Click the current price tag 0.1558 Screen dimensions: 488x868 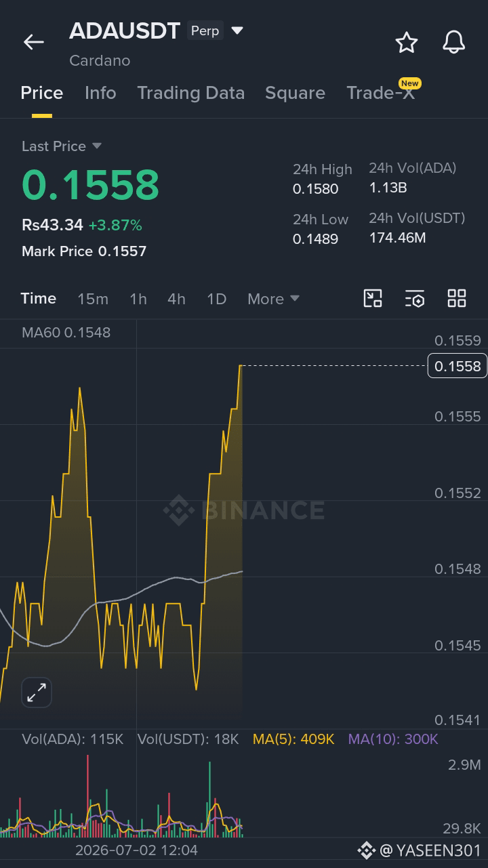[x=457, y=366]
